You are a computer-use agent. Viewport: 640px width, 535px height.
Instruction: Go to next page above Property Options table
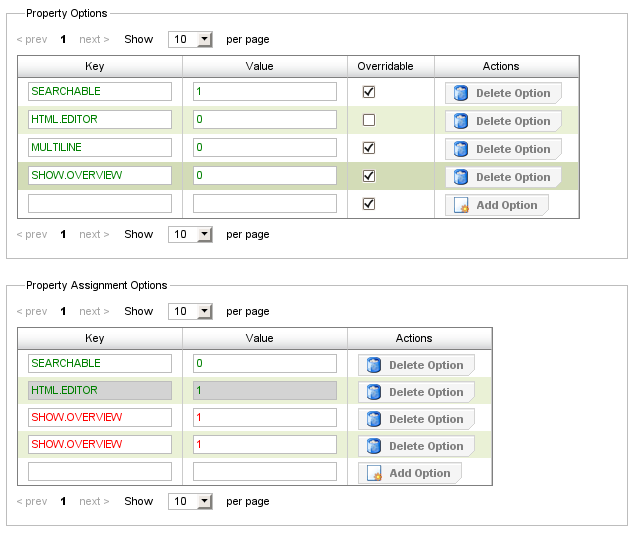tap(94, 39)
